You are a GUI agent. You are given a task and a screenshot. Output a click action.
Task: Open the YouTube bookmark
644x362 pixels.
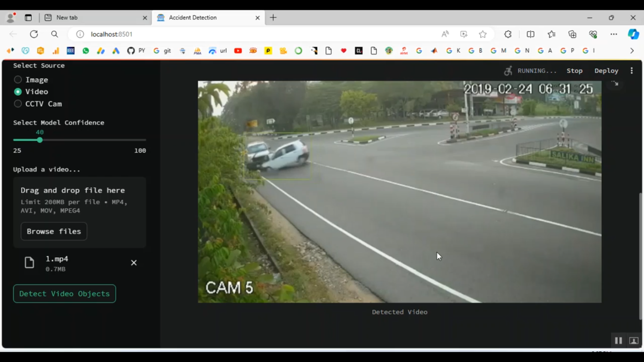coord(238,51)
